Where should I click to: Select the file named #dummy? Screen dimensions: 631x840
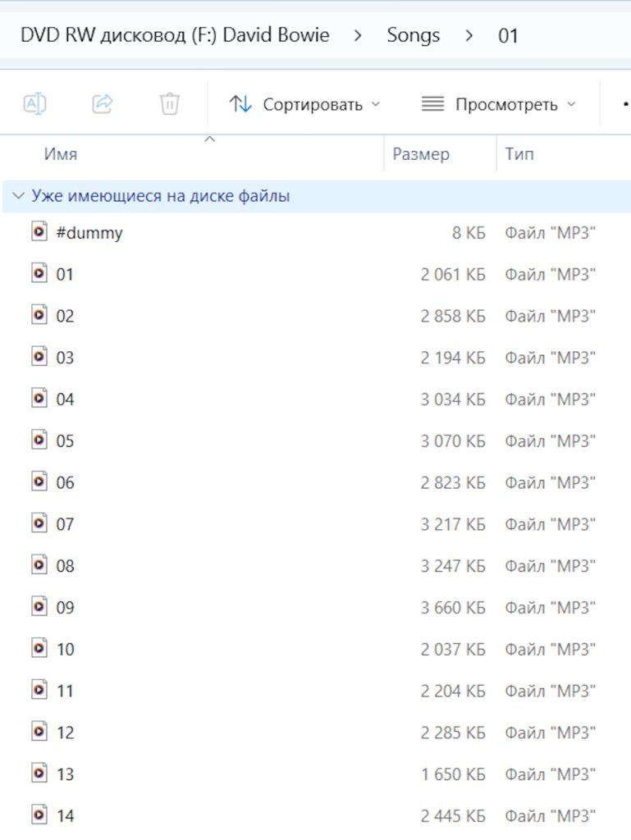coord(89,233)
